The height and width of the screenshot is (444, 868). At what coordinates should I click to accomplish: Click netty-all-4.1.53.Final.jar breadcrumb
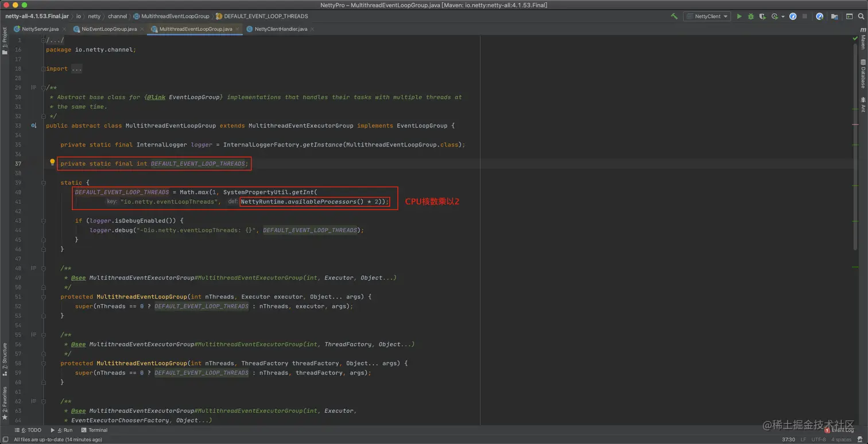pos(37,16)
